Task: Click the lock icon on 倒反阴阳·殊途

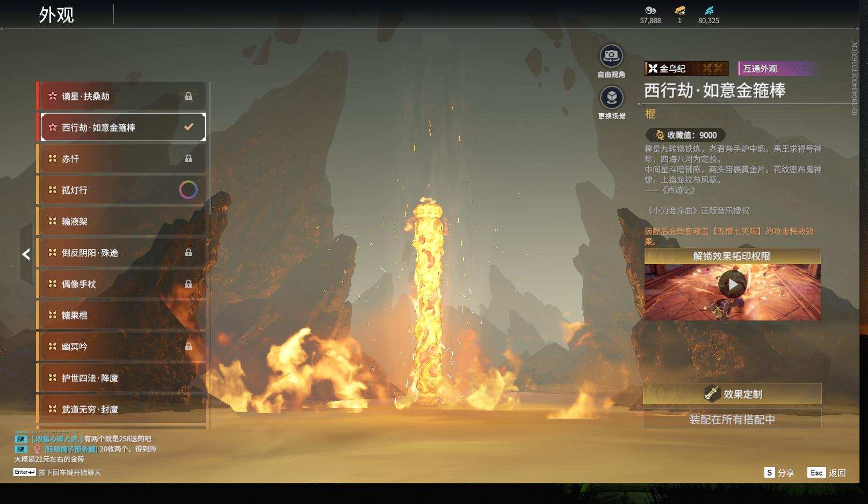Action: 189,252
